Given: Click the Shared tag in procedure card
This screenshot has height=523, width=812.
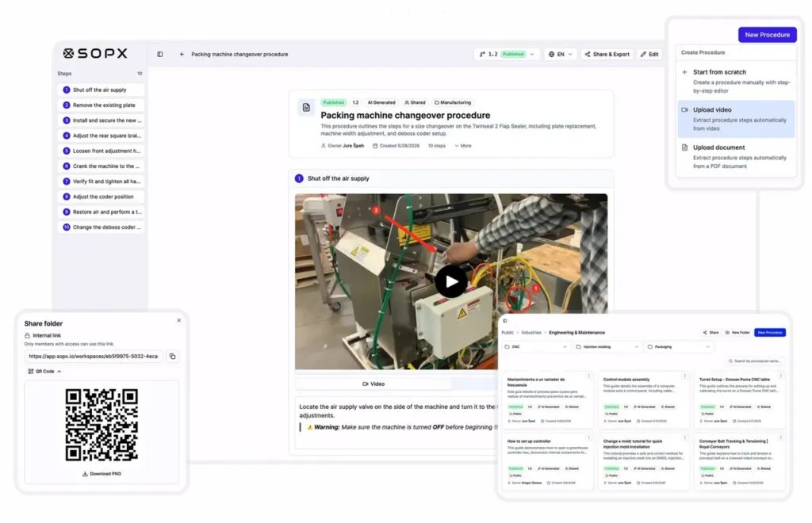Looking at the screenshot, I should coord(415,102).
